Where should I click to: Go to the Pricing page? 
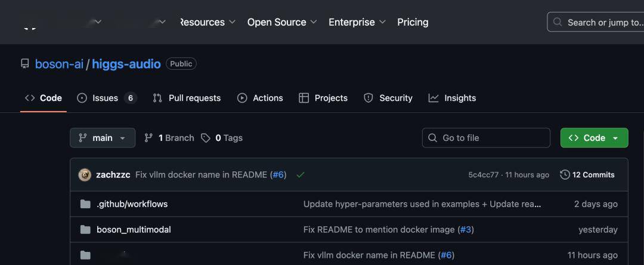413,22
